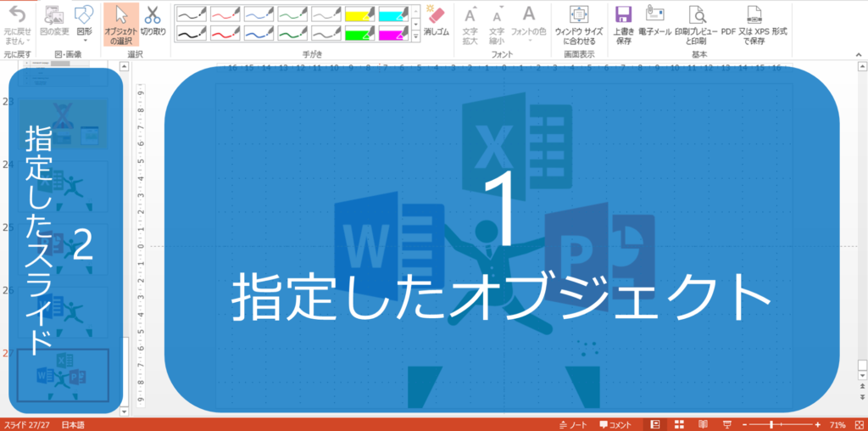Click the zoom slider in status bar

pyautogui.click(x=771, y=424)
